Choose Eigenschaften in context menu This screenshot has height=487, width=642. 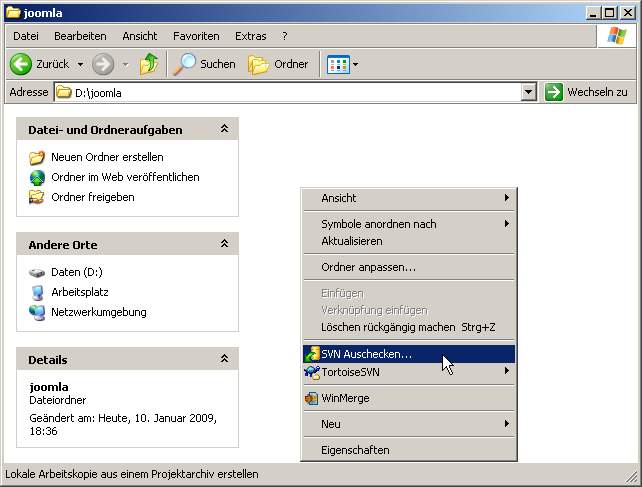coord(409,450)
